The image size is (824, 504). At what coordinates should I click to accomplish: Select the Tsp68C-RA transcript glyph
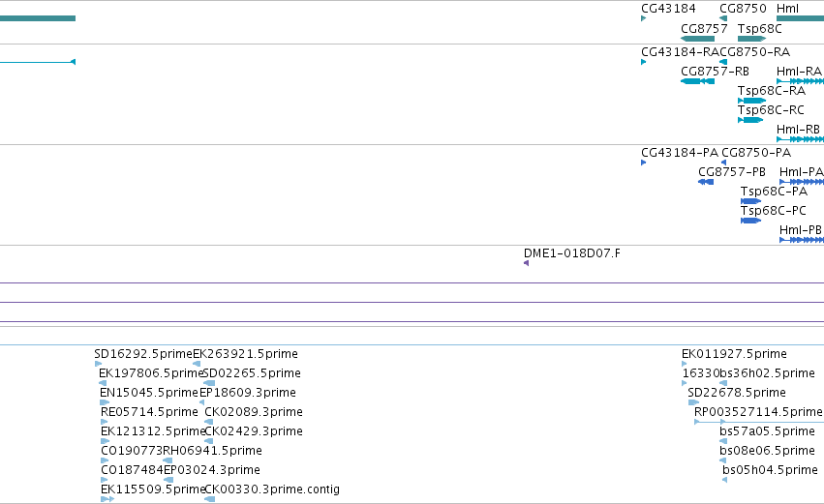pyautogui.click(x=752, y=101)
